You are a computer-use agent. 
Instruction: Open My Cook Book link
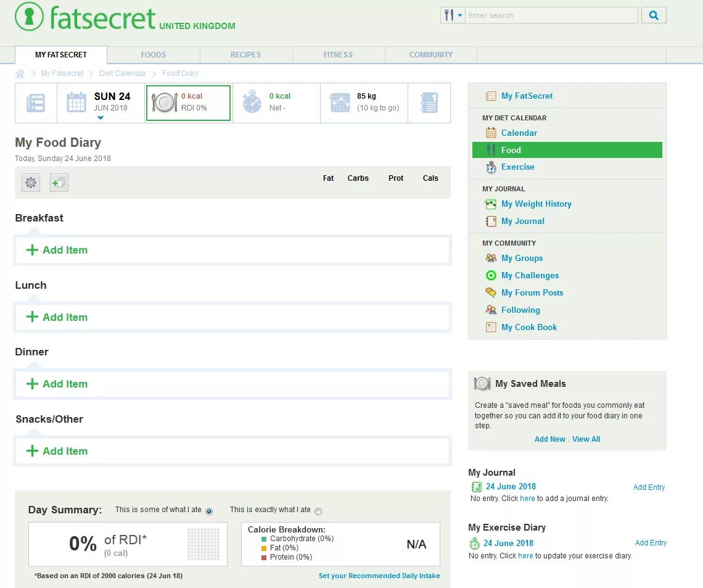pos(529,328)
